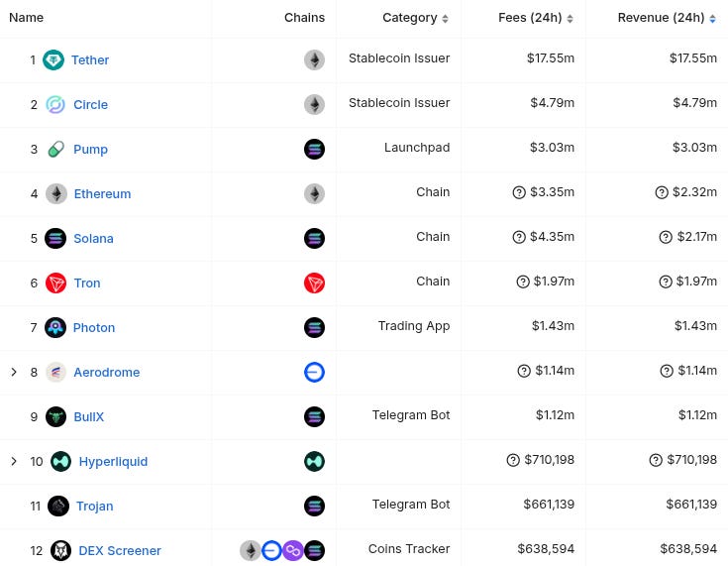
Task: Click the Base chain icon in Aerodrome row
Action: coord(314,373)
